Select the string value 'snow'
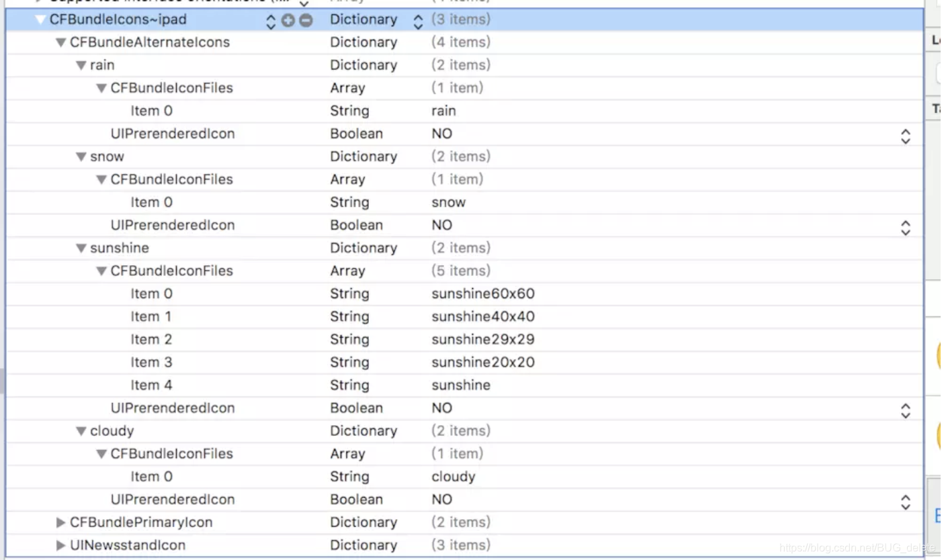 pos(448,202)
